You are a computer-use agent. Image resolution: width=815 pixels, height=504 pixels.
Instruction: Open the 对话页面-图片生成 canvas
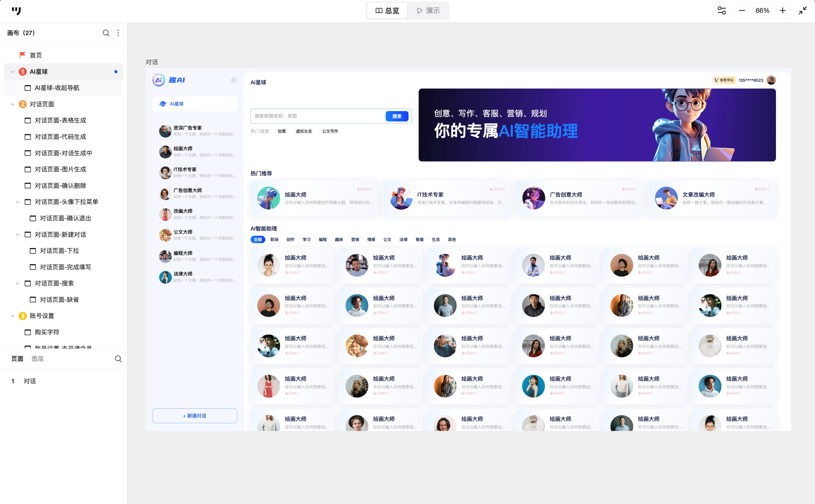[x=60, y=169]
